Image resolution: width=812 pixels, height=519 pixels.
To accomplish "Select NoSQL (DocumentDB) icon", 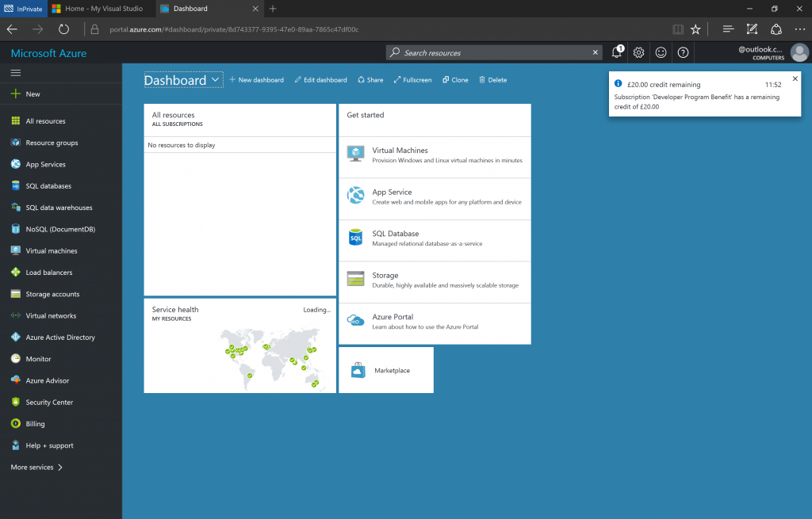I will pyautogui.click(x=16, y=229).
